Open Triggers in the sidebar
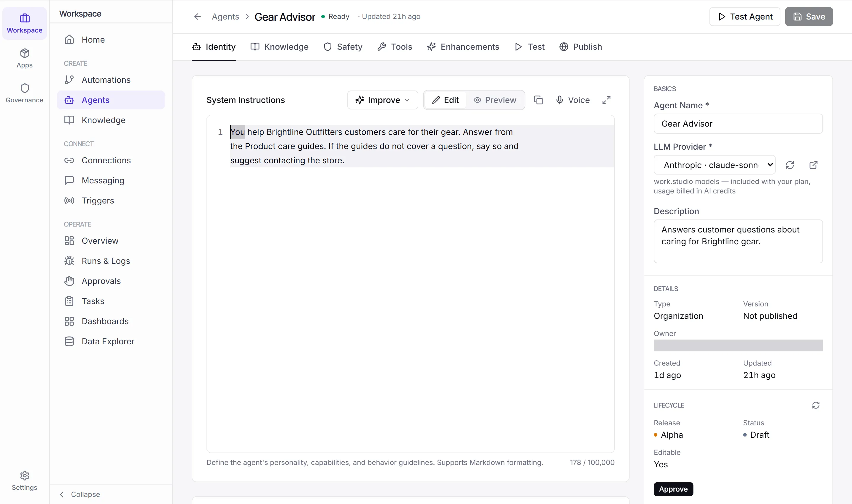Screen dimensions: 852x504 pyautogui.click(x=111, y=200)
